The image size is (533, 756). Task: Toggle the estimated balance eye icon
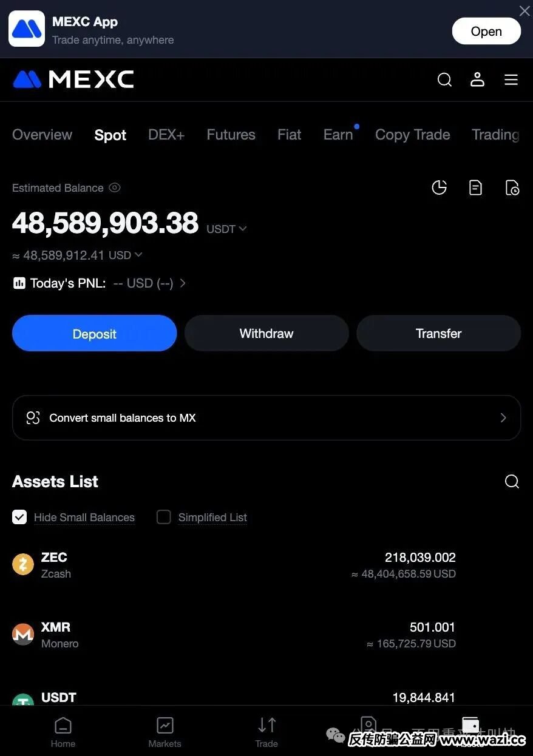tap(115, 188)
